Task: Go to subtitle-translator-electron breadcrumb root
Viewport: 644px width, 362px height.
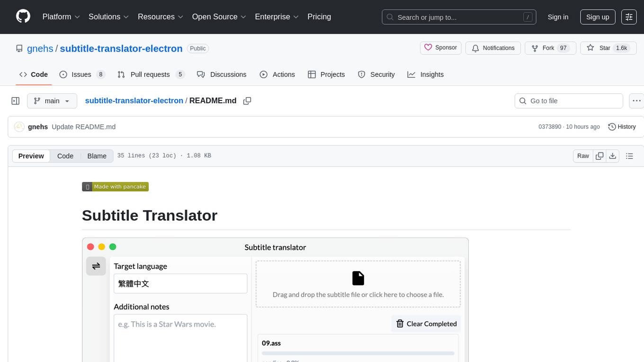Action: 134,100
